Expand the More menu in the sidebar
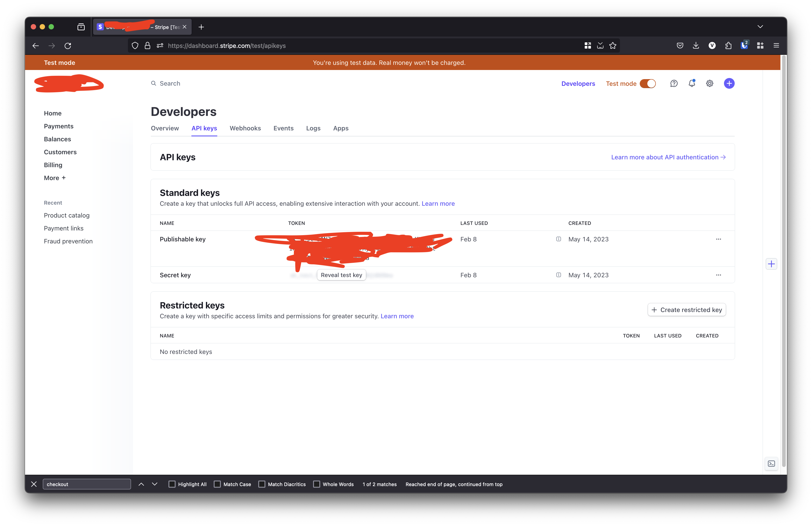The width and height of the screenshot is (812, 526). tap(54, 177)
